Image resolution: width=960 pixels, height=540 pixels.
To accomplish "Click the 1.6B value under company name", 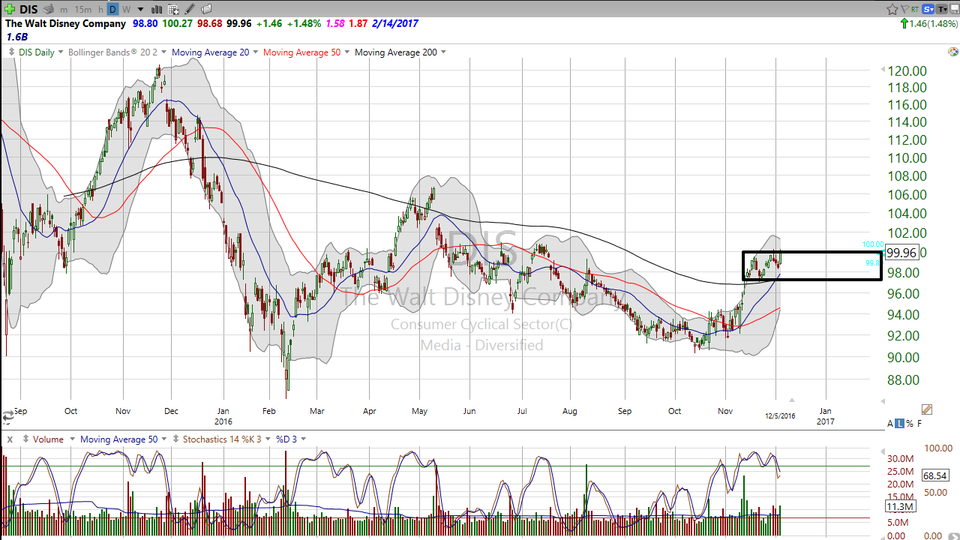I will (17, 37).
